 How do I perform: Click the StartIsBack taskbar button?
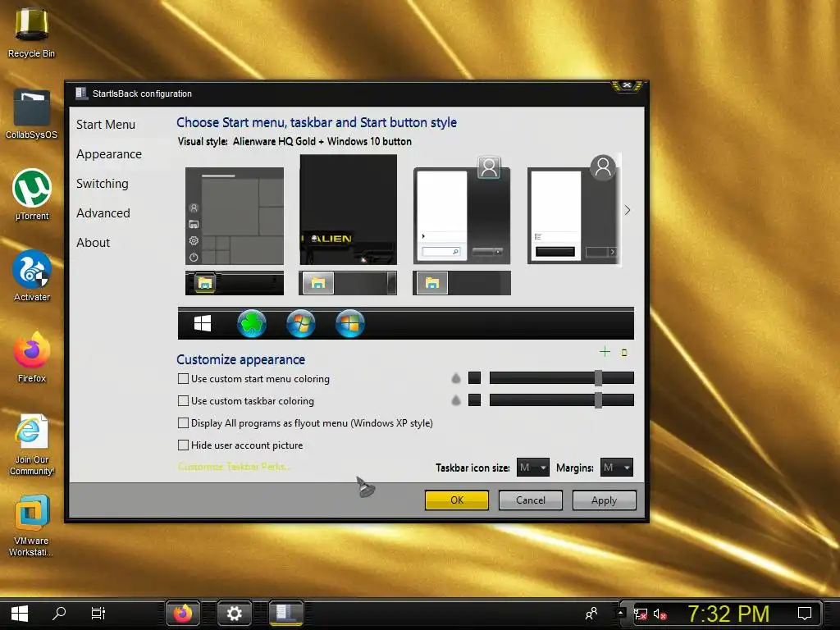pos(286,614)
